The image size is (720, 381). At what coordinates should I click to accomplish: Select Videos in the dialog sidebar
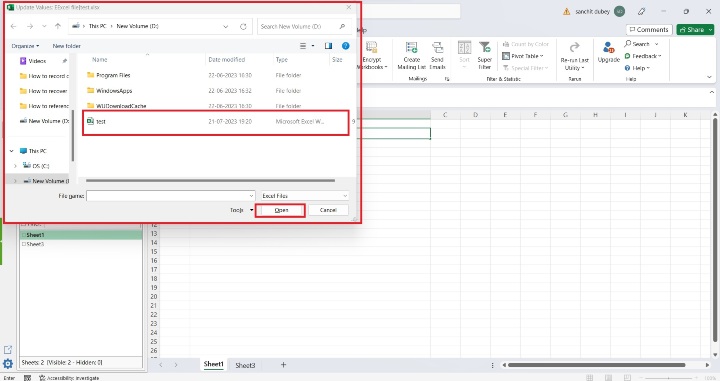tap(37, 61)
